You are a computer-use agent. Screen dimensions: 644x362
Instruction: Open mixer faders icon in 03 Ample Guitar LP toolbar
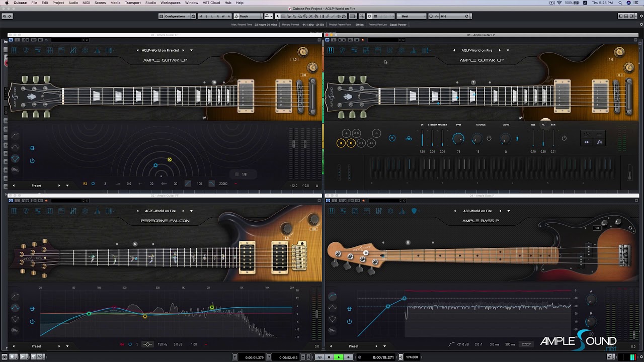coord(73,50)
